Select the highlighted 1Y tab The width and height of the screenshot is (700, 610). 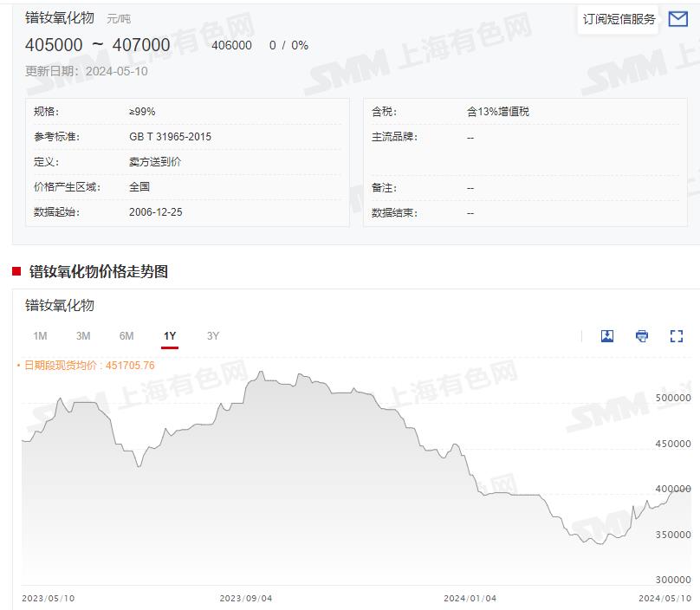[170, 336]
